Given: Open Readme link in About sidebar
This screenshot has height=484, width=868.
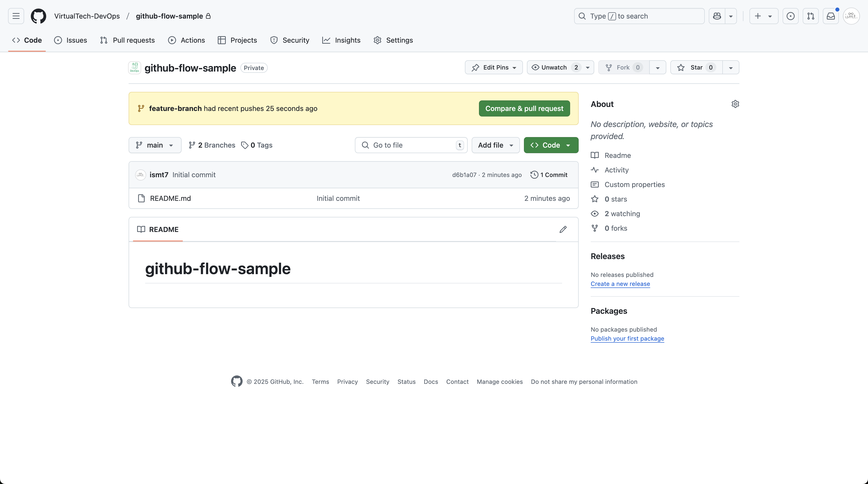Looking at the screenshot, I should (611, 155).
